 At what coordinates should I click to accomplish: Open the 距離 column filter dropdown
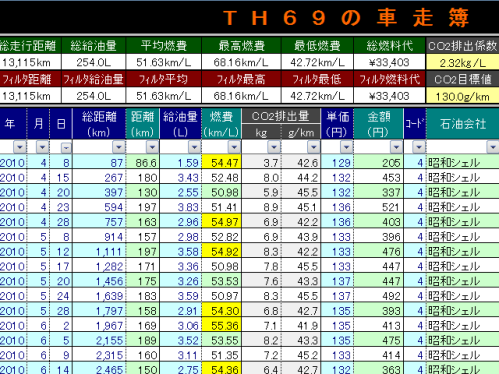pos(152,147)
